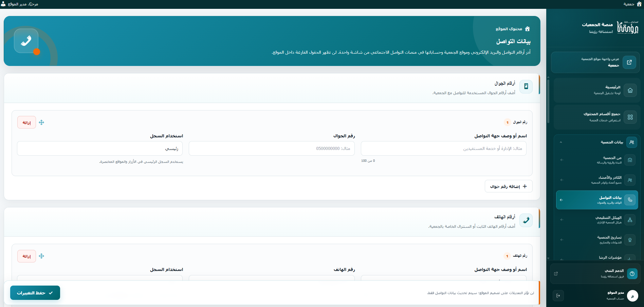Select بيانات التواصل menu item
This screenshot has width=644, height=307.
(x=597, y=200)
